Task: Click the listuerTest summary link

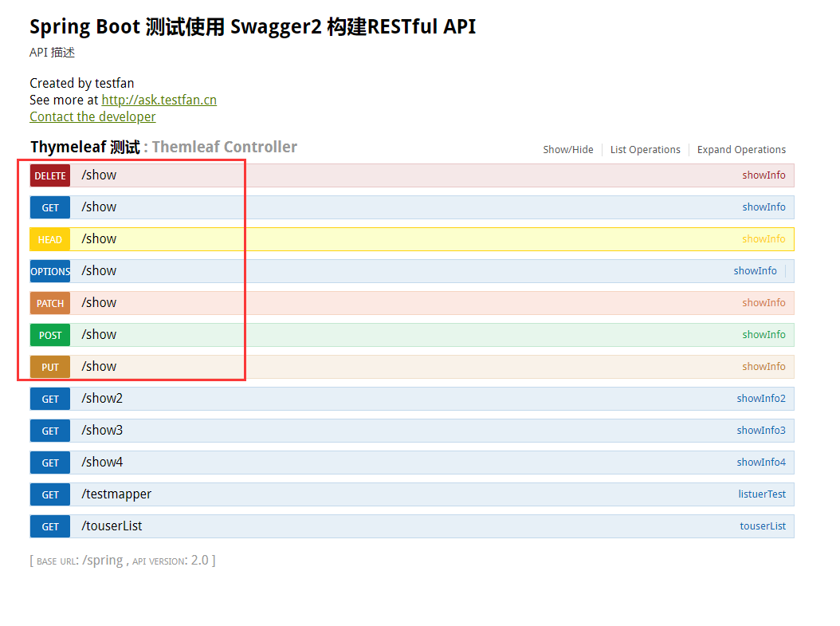Action: (x=762, y=494)
